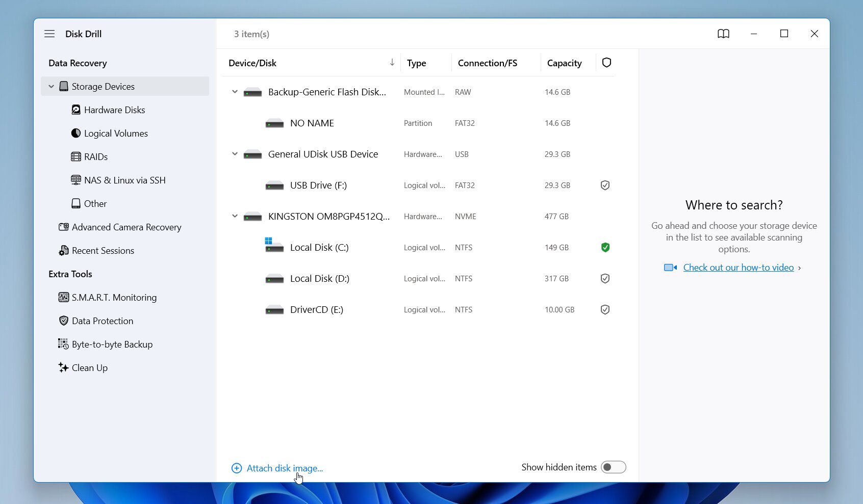The image size is (863, 504).
Task: Enable the Show hidden items toggle
Action: (613, 467)
